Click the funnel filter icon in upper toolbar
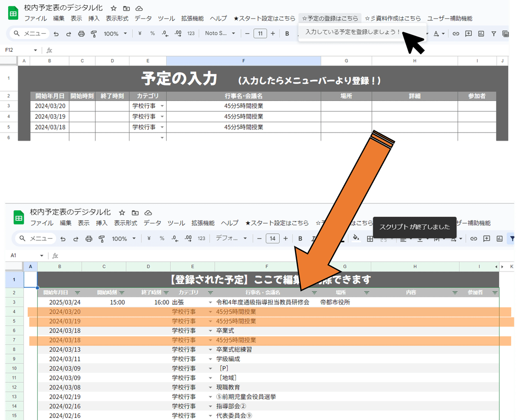The height and width of the screenshot is (420, 518). [494, 34]
